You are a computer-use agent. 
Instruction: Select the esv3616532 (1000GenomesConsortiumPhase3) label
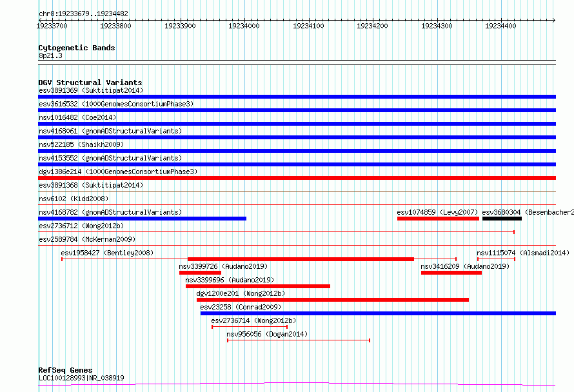point(116,104)
